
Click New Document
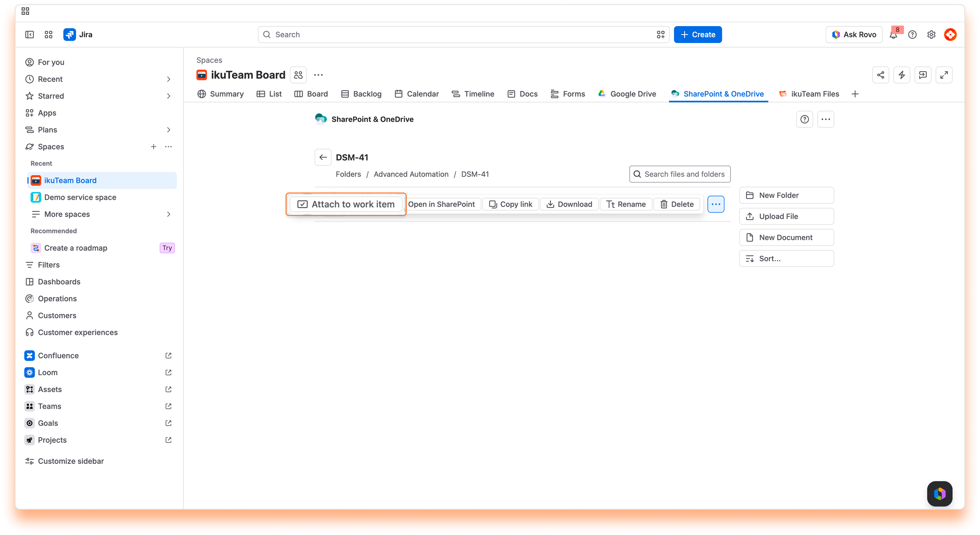point(786,238)
